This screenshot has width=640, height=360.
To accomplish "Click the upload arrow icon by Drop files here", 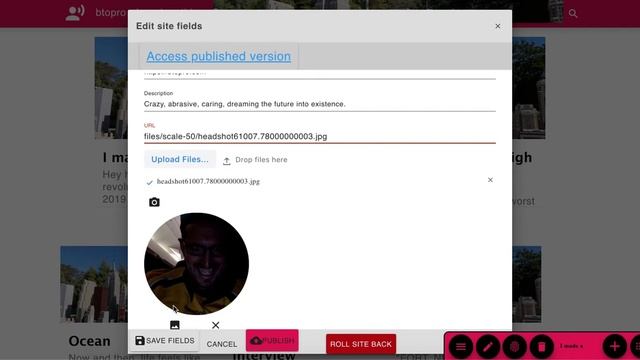I will [x=227, y=161].
